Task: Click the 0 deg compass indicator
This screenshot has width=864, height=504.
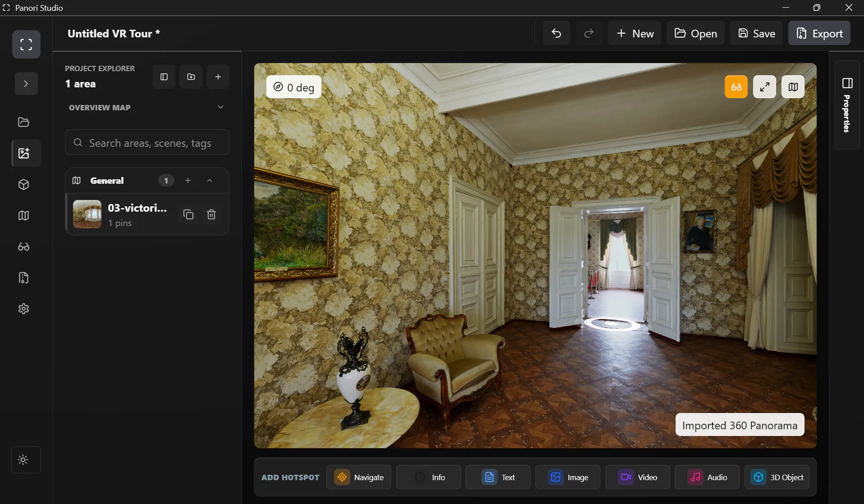Action: [294, 87]
